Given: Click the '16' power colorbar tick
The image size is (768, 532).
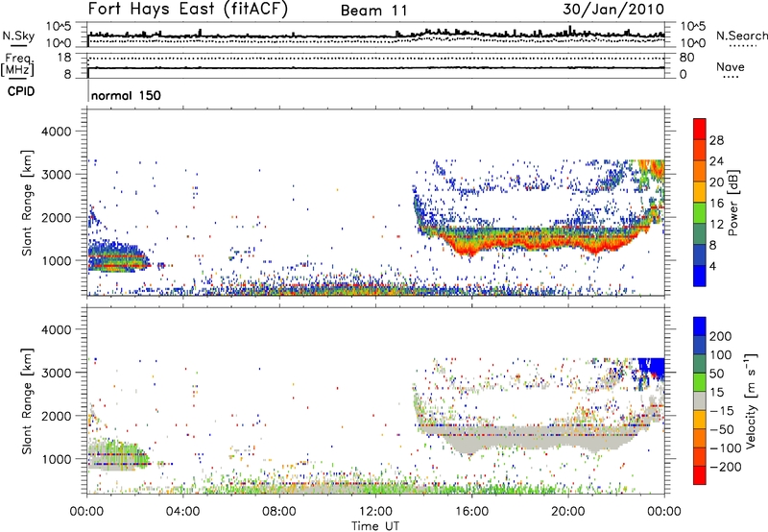Looking at the screenshot, I should point(716,204).
